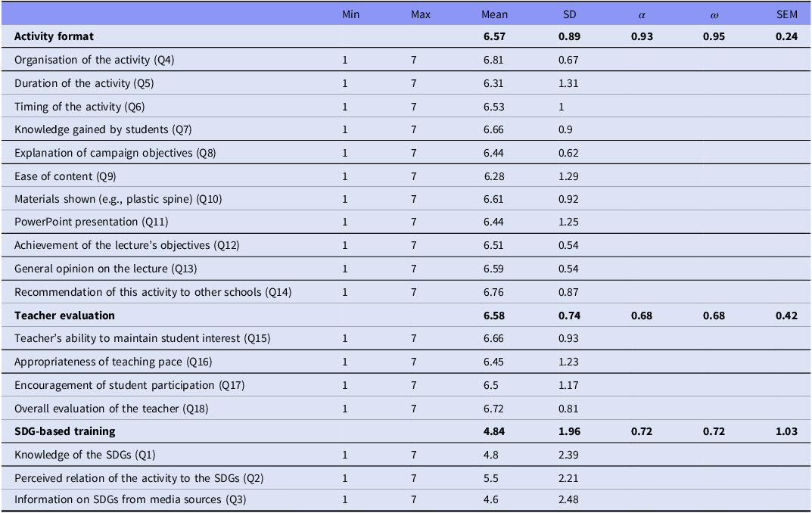This screenshot has height=513, width=812.
Task: Select the 6.81 mean value for Q4
Action: (x=495, y=60)
